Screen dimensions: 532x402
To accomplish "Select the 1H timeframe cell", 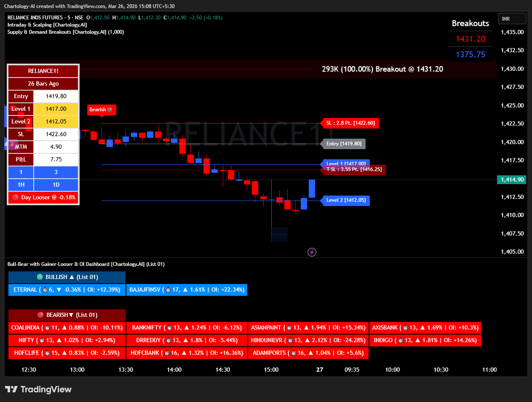I will [21, 185].
